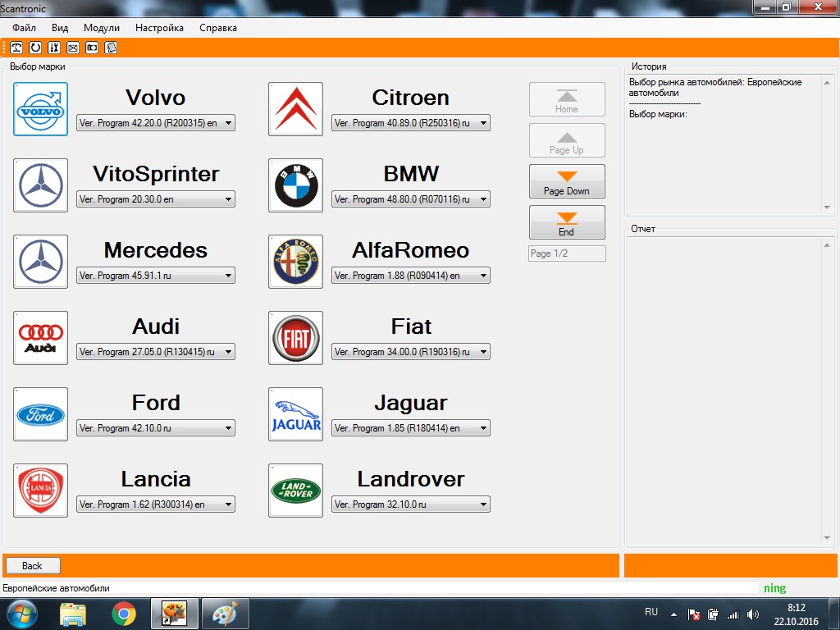Open the Mercedes version dropdown
This screenshot has height=630, width=840.
[x=155, y=276]
